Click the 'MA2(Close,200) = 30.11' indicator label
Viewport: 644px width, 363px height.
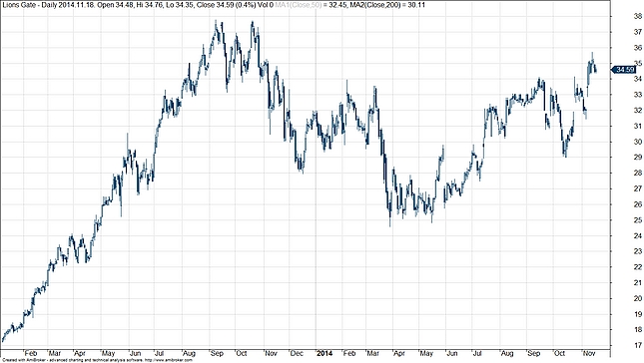click(387, 5)
